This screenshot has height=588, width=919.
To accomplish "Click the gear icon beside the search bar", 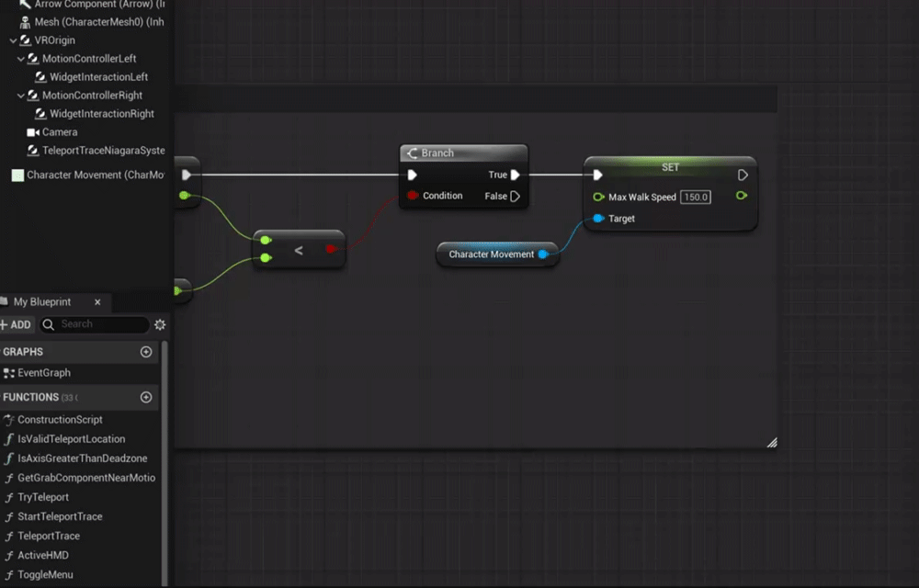I will (159, 324).
